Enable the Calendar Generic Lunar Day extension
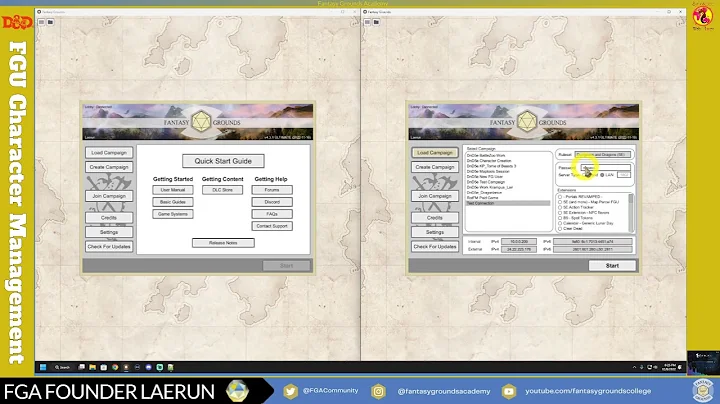720x404 pixels. pos(560,223)
